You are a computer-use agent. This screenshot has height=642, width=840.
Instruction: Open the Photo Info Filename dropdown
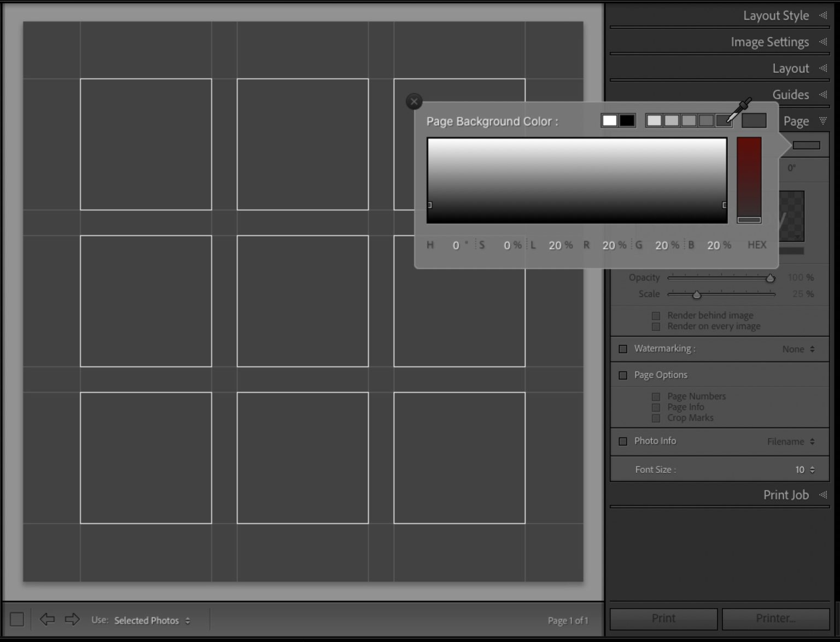(790, 441)
